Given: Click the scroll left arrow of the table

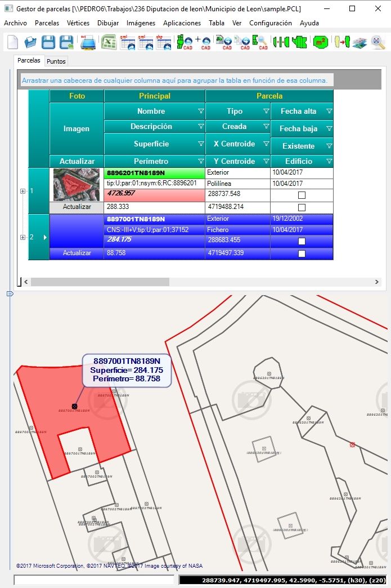Looking at the screenshot, I should [26, 282].
